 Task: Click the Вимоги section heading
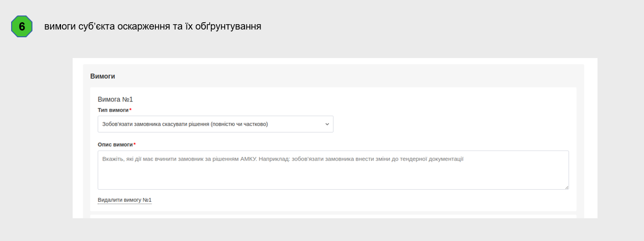pos(103,76)
